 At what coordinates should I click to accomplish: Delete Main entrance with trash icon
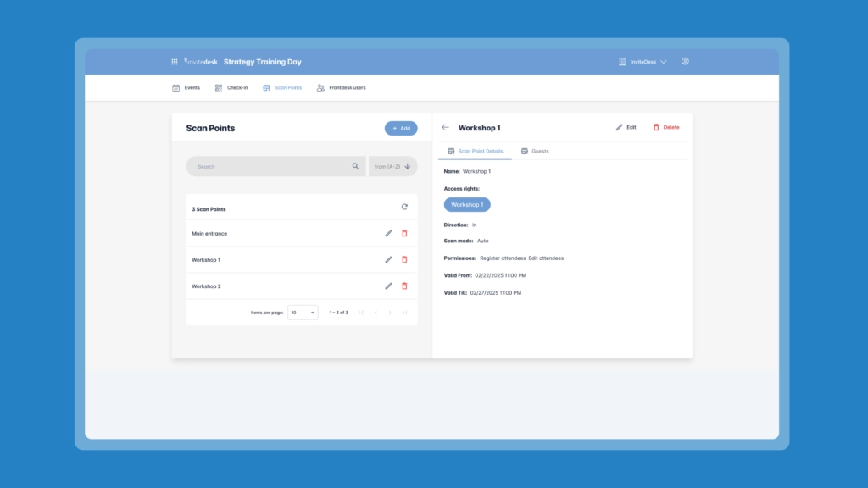(404, 234)
